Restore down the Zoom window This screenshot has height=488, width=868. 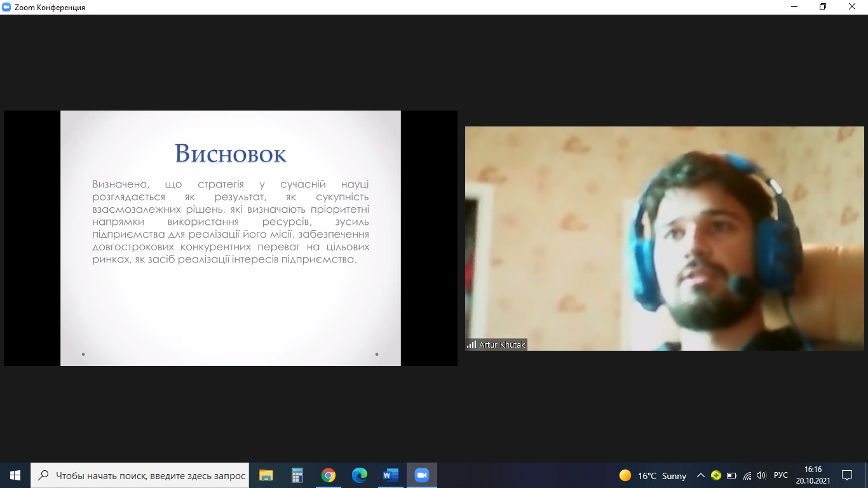click(x=823, y=7)
